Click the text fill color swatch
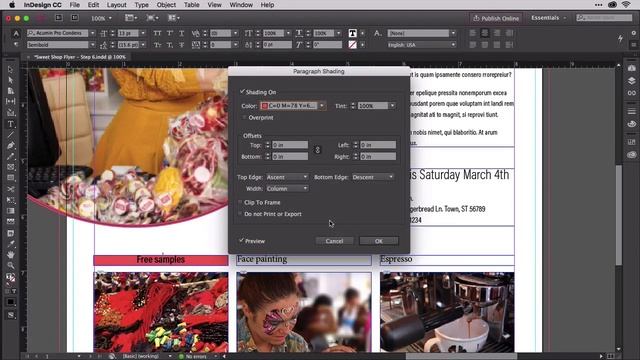The image size is (640, 360). pos(352,33)
